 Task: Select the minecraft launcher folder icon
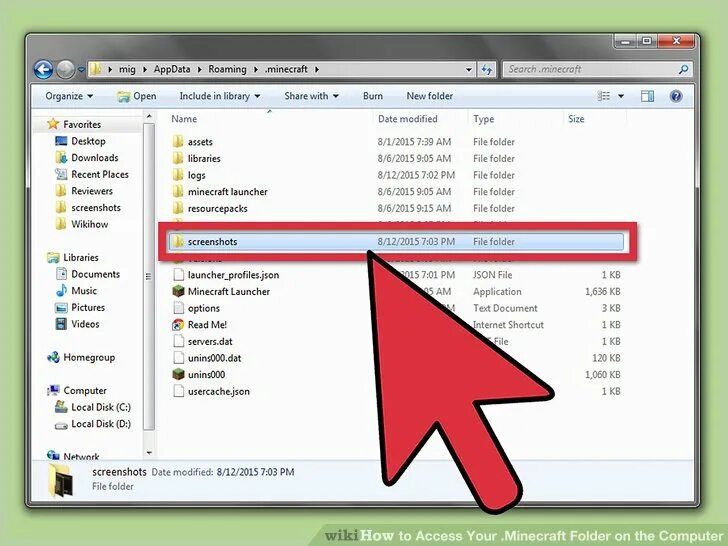178,192
